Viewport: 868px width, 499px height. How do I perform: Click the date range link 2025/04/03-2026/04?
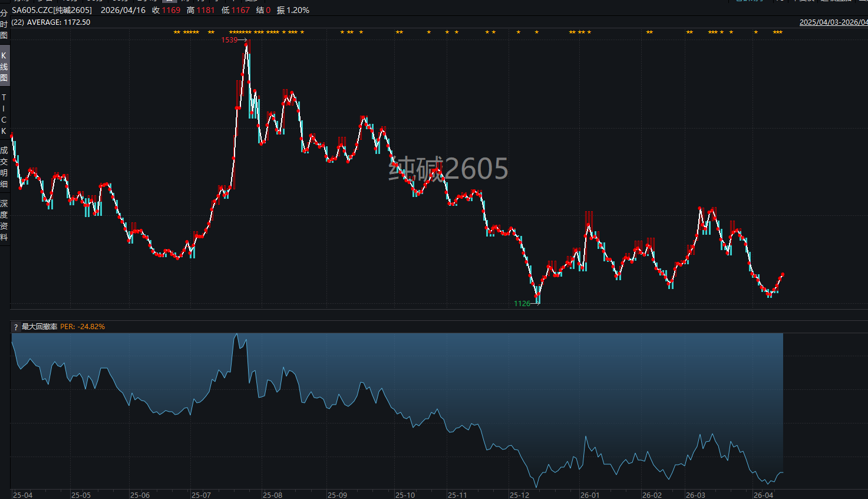point(833,22)
